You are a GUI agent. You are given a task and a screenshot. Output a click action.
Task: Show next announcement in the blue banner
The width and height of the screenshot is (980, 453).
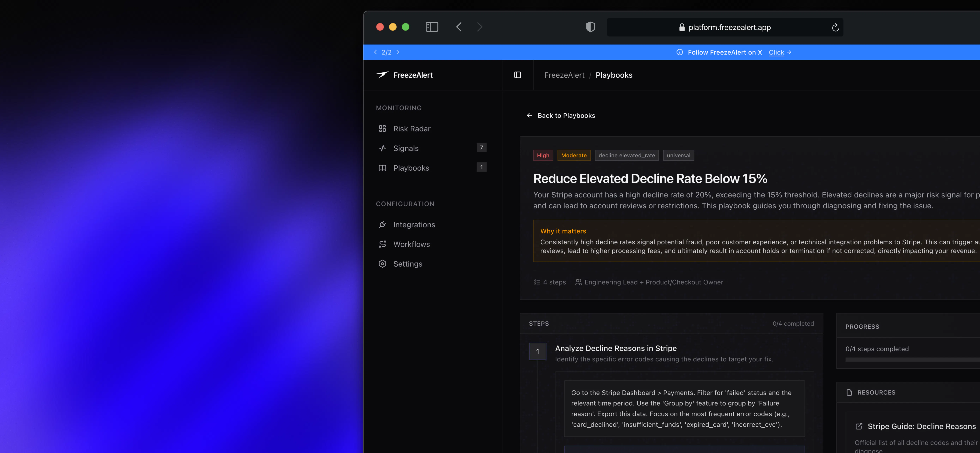pos(398,52)
